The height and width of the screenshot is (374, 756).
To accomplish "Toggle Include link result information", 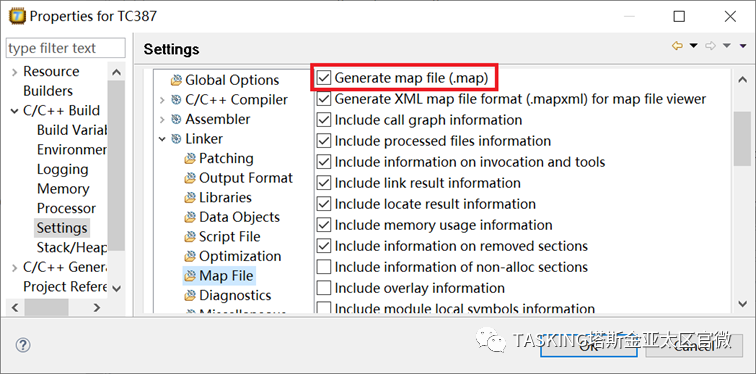I will (x=324, y=183).
